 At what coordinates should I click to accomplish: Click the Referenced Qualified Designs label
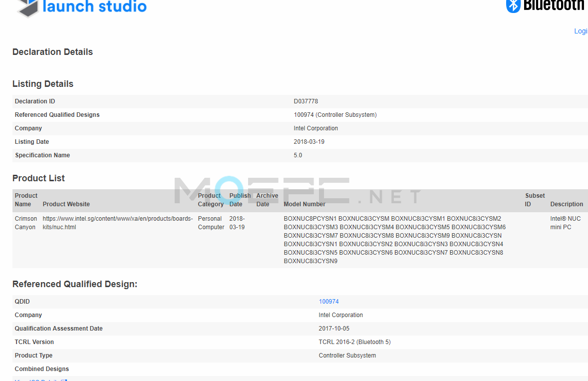(57, 115)
